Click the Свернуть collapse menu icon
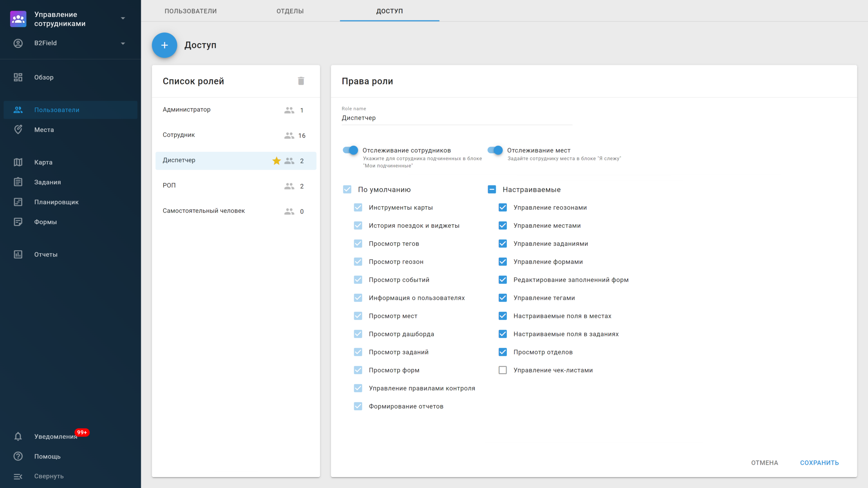868x488 pixels. [18, 476]
